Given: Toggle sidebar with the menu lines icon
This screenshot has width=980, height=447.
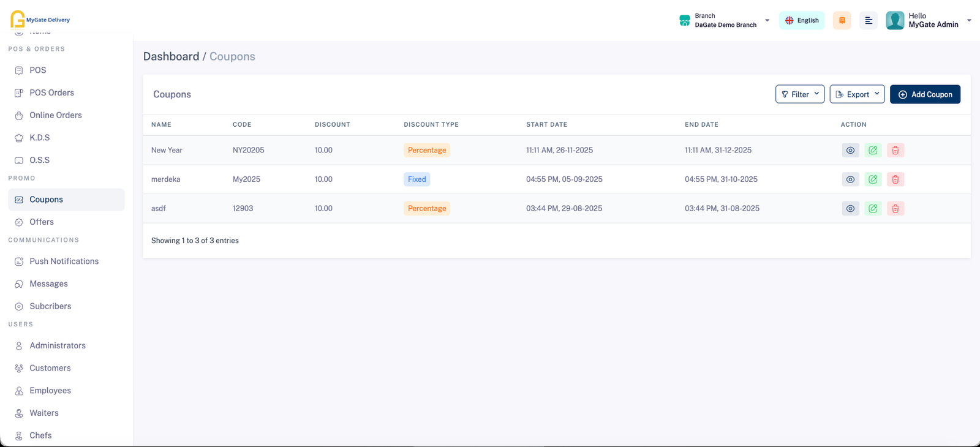Looking at the screenshot, I should [868, 20].
